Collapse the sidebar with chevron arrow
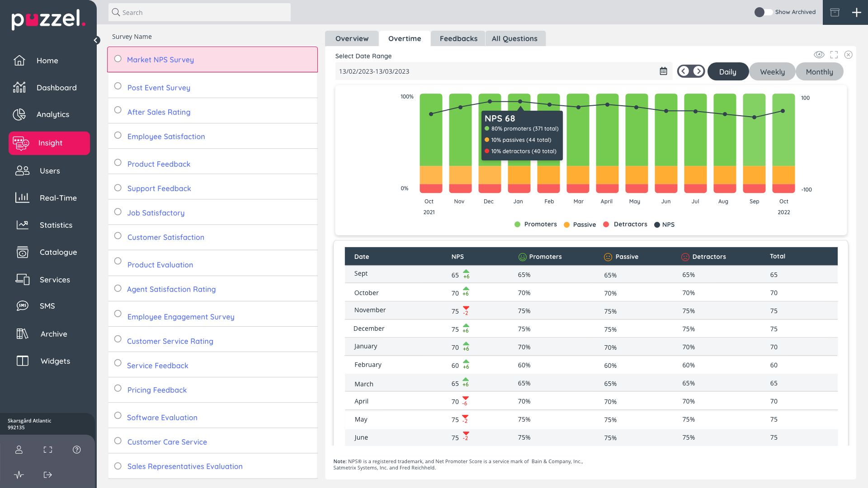The height and width of the screenshot is (488, 868). pos(96,40)
